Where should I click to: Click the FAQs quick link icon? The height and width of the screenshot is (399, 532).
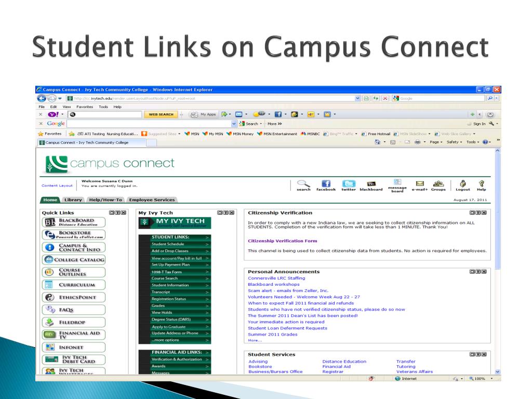point(50,310)
